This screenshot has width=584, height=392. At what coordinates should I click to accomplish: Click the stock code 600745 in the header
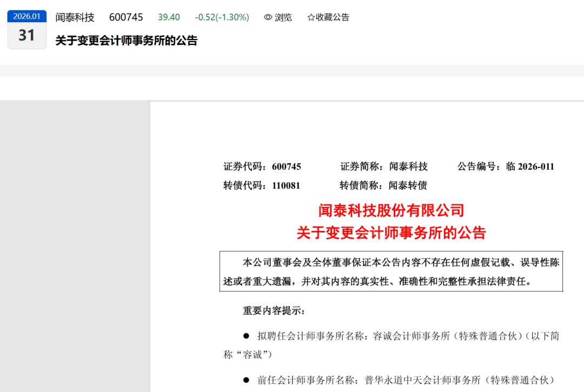point(126,17)
